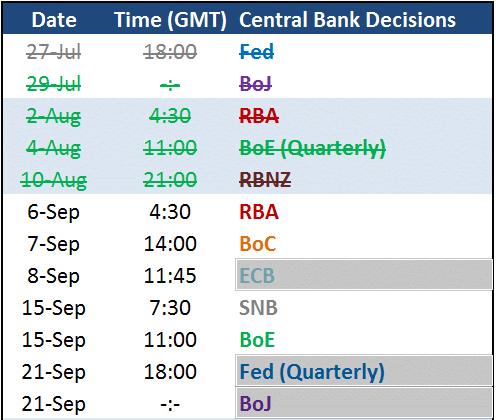The image size is (496, 420).
Task: Select the 7:30 time cell
Action: [170, 308]
